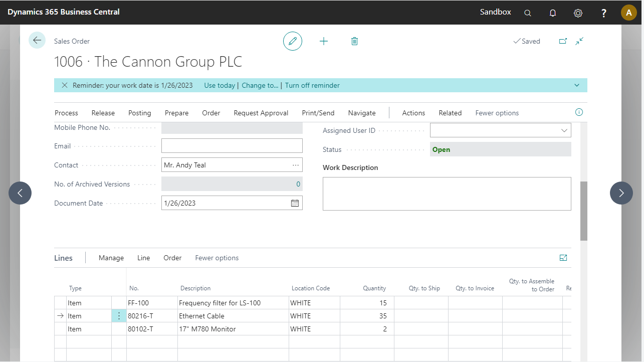
Task: Select the FF-100 item number cell
Action: [152, 303]
